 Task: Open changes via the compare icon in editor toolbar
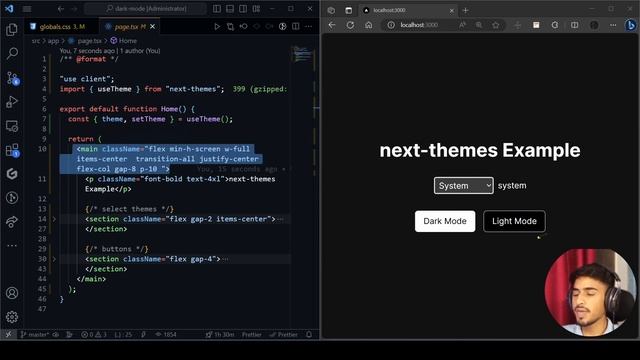231,27
